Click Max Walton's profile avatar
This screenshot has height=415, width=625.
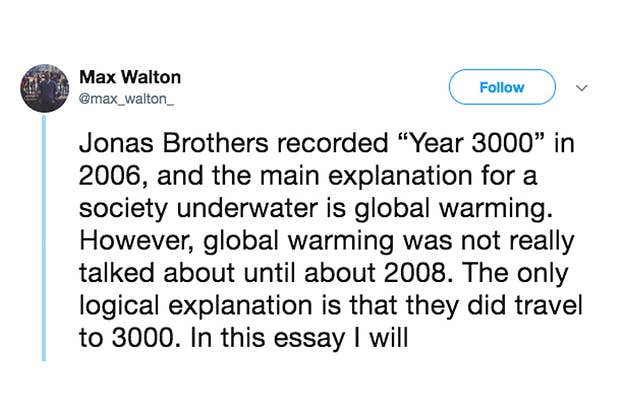45,90
